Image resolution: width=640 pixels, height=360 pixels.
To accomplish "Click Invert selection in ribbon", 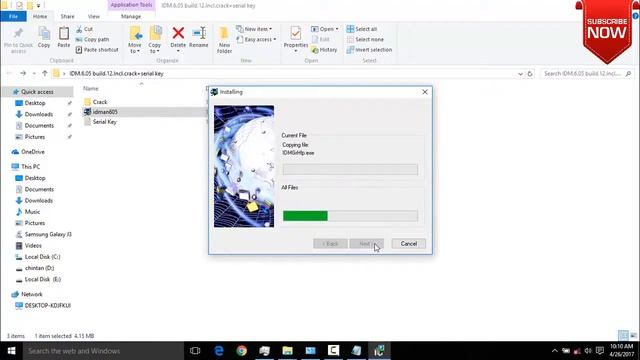I will [x=369, y=50].
